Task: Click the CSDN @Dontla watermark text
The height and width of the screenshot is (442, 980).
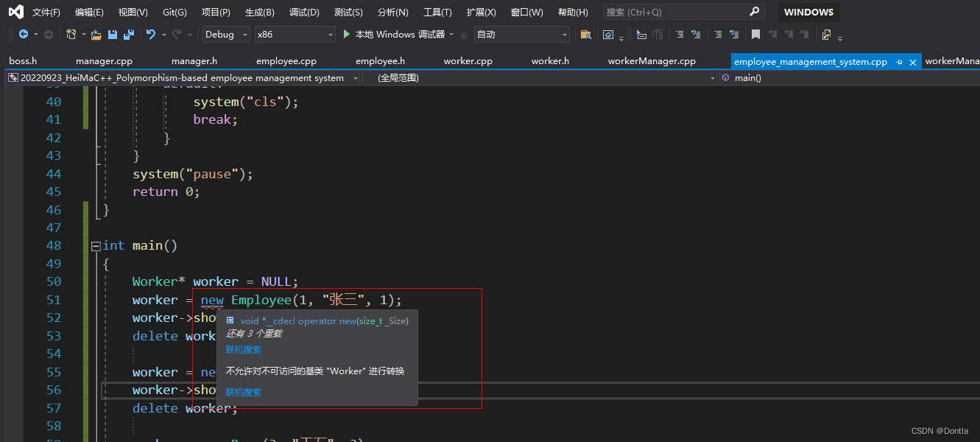Action: click(940, 430)
